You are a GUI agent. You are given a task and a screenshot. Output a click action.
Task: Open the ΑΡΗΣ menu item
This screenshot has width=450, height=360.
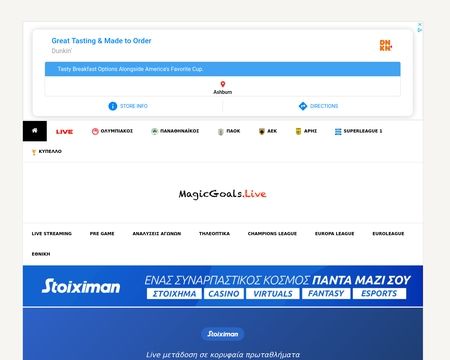click(x=310, y=131)
